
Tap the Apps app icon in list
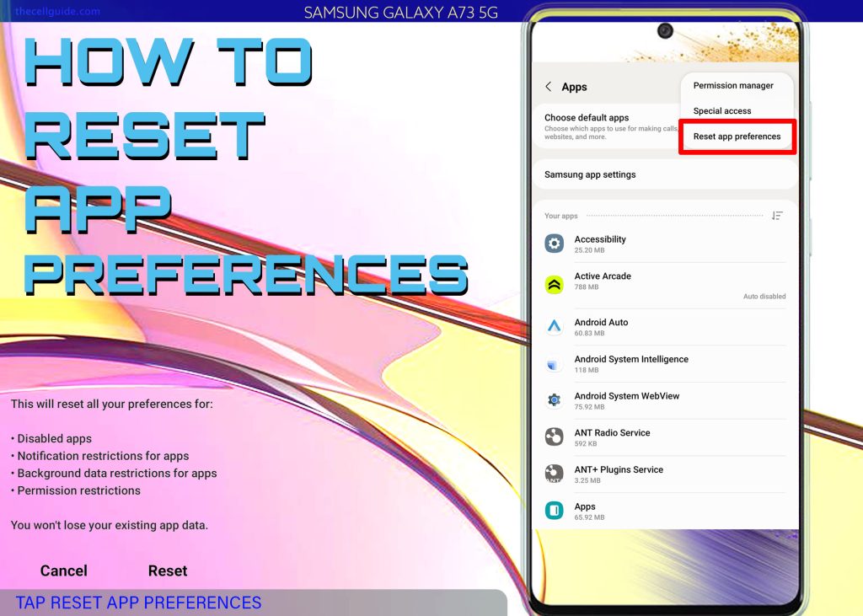555,511
